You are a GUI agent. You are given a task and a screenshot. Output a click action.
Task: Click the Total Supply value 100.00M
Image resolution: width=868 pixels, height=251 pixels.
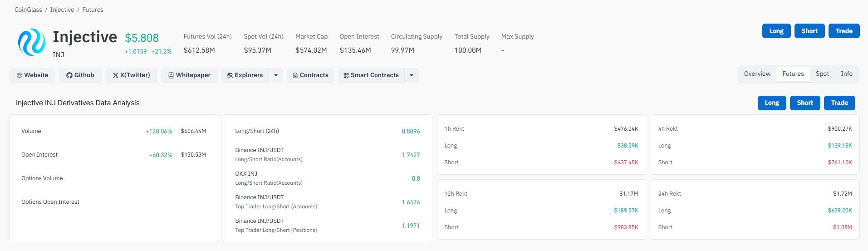tap(468, 50)
